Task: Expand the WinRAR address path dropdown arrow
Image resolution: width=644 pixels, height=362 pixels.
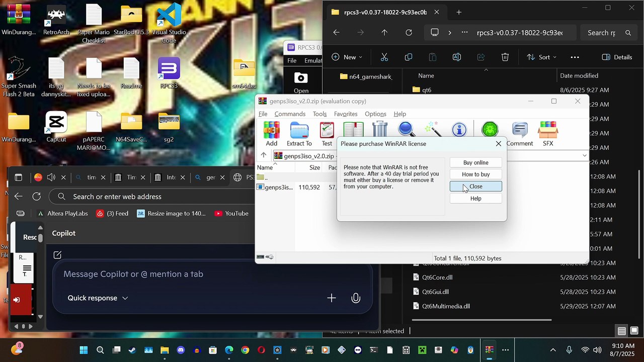Action: 584,156
